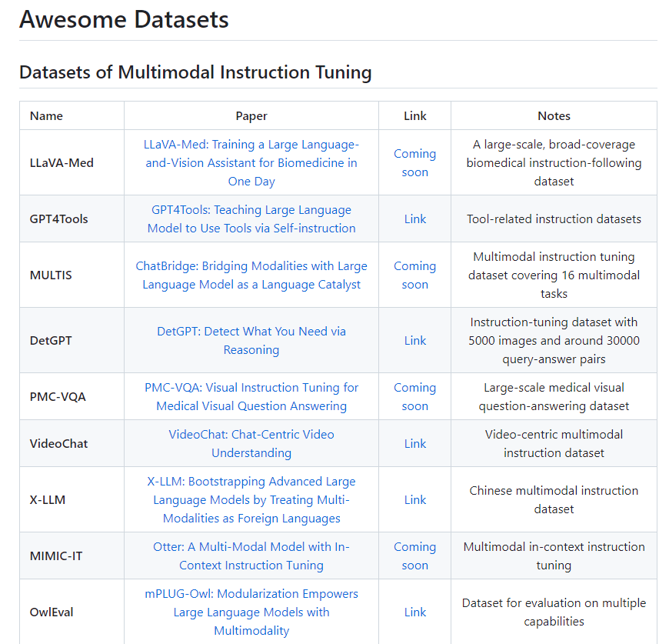Image resolution: width=669 pixels, height=644 pixels.
Task: Click the evaluation on multiple capabilities note
Action: click(554, 612)
